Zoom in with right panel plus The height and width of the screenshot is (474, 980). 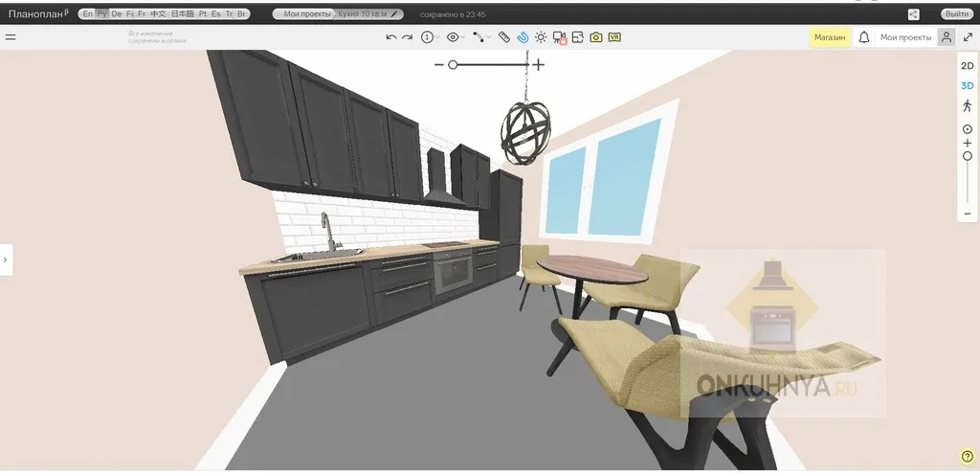(x=968, y=144)
